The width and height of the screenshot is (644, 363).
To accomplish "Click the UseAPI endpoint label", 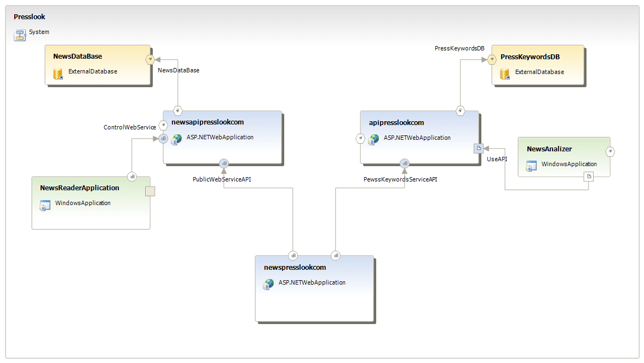I will pos(497,159).
